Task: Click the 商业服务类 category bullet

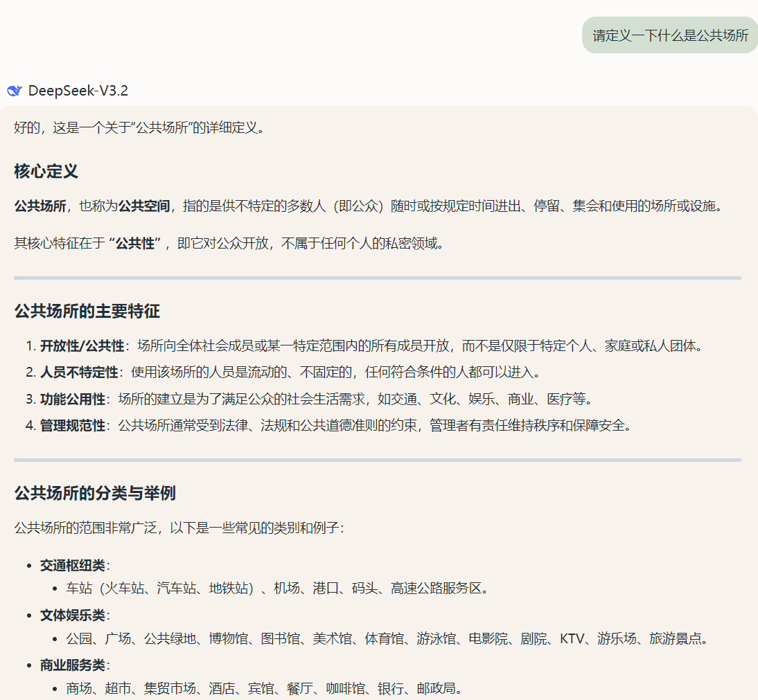Action: pos(72,665)
